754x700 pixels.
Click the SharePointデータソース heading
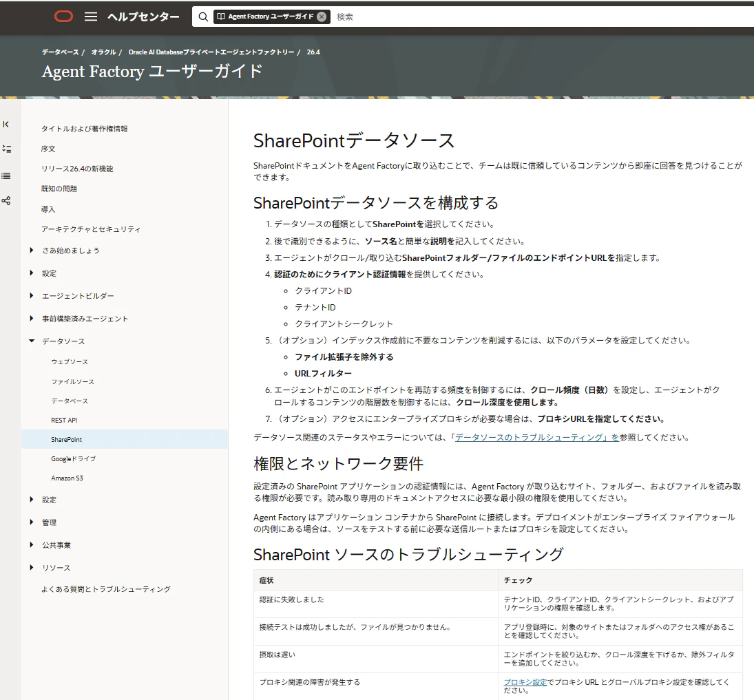coord(354,141)
